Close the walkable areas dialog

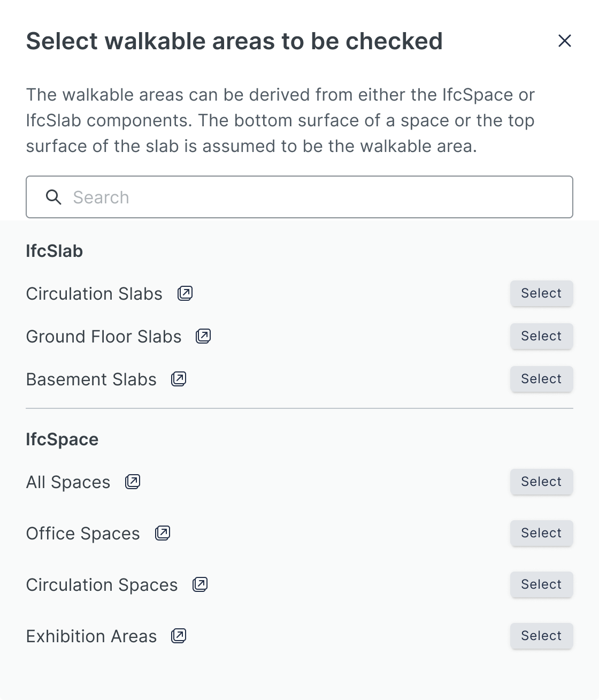[x=565, y=41]
